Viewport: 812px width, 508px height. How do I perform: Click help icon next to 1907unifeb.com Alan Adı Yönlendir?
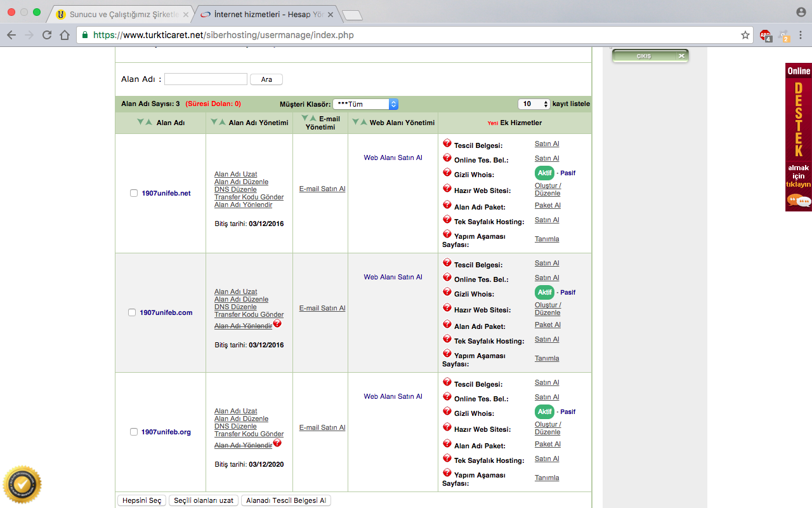pyautogui.click(x=277, y=324)
